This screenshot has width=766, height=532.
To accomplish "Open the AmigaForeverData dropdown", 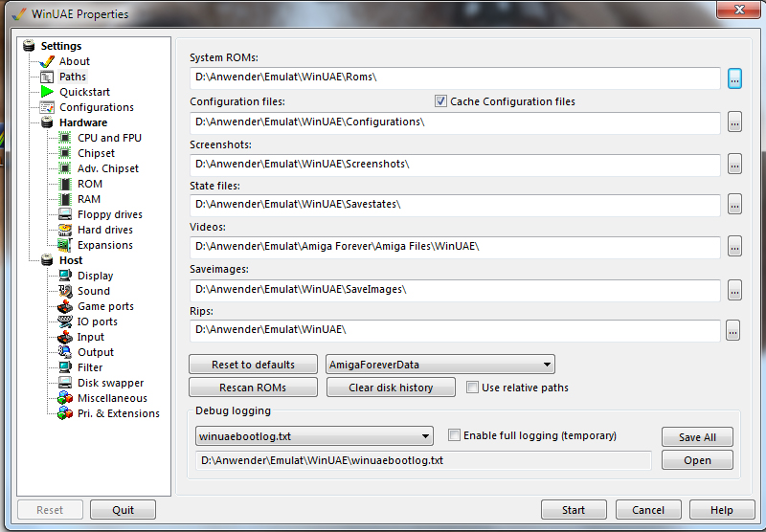I will [439, 365].
